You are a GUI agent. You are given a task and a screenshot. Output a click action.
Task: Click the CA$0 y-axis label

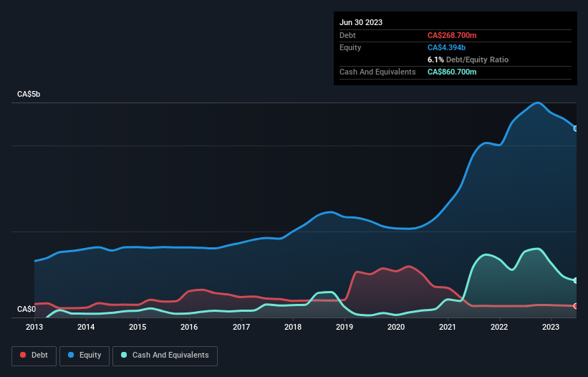(26, 309)
